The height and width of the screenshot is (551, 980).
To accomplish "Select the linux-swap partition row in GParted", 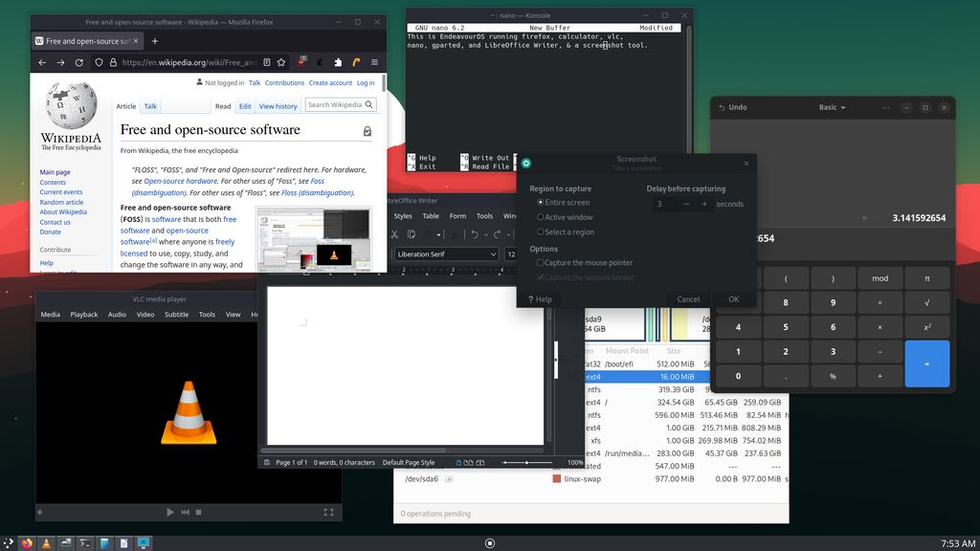I will tap(591, 479).
